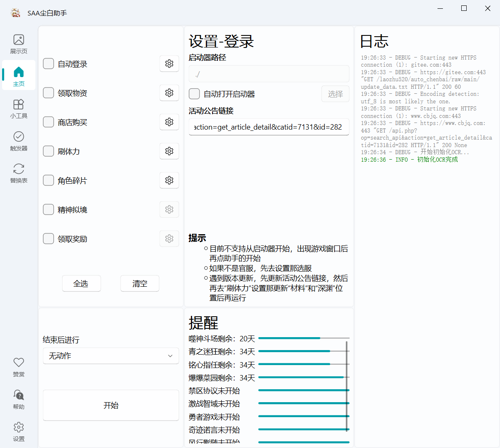This screenshot has height=448, width=500.
Task: Click the 奇迹诺言未开始 entry
Action: pyautogui.click(x=214, y=430)
